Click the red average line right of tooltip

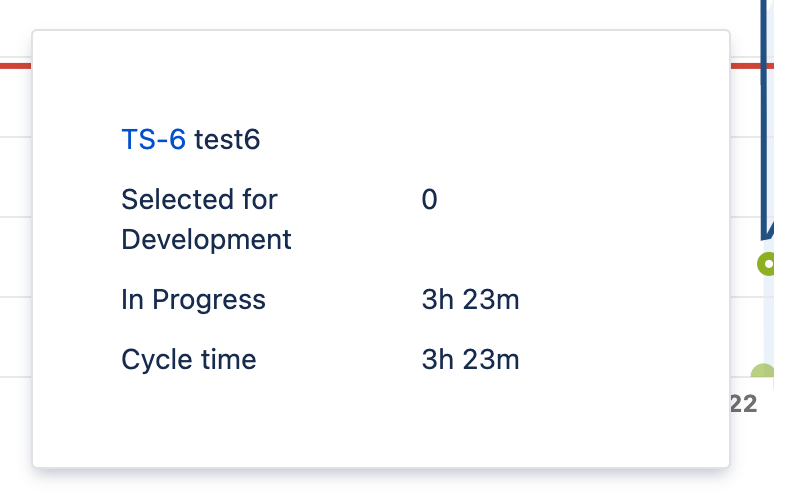pyautogui.click(x=746, y=66)
